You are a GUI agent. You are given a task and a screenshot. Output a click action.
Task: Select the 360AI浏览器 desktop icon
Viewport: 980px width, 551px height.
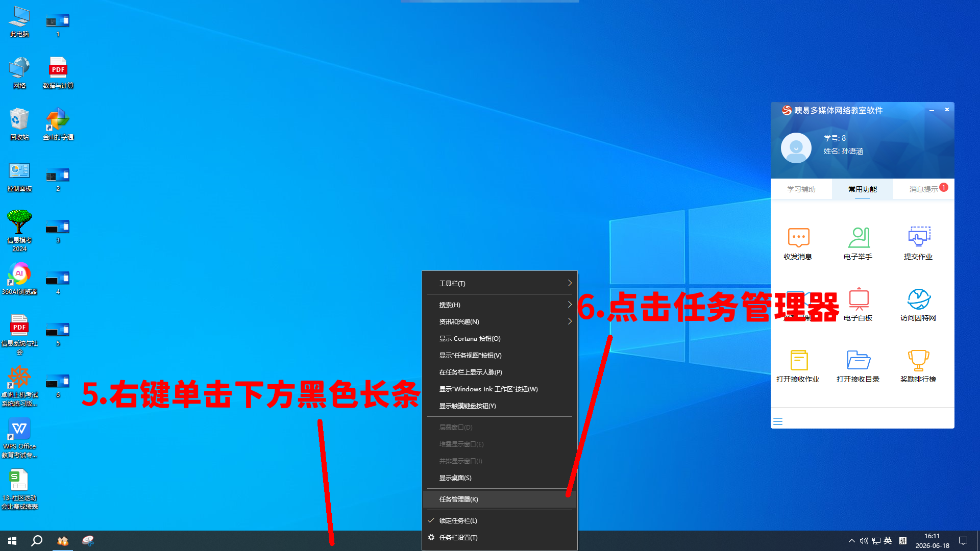(19, 279)
